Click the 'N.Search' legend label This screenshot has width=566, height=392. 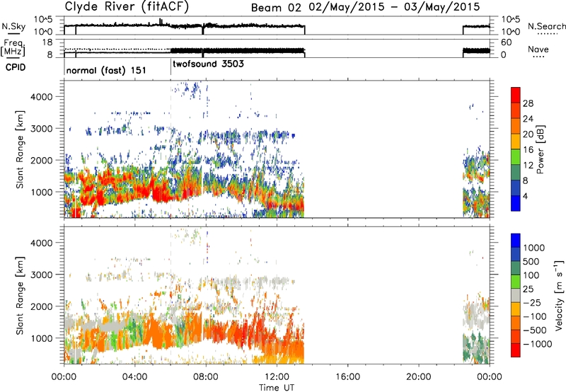[546, 26]
